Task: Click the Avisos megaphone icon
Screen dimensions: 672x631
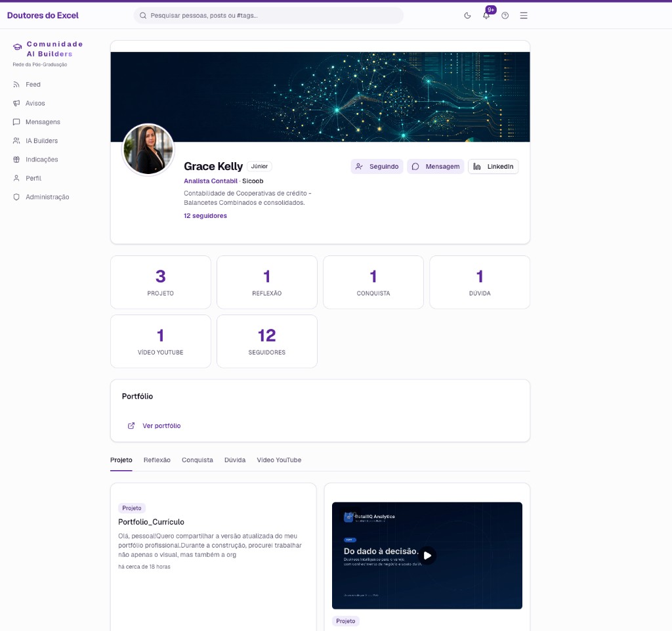Action: pyautogui.click(x=16, y=103)
